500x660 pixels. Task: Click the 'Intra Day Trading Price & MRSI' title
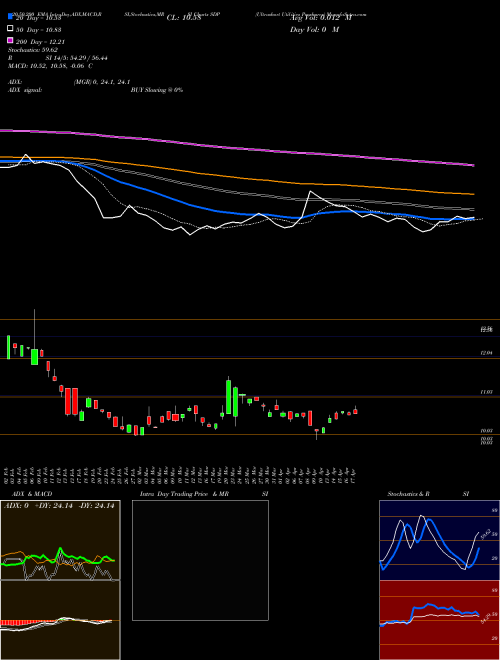[x=204, y=494]
